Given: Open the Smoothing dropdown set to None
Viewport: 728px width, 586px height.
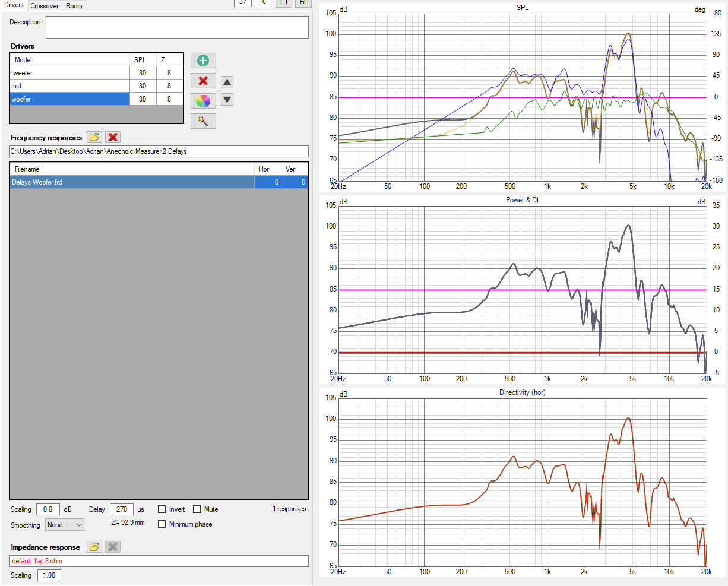Looking at the screenshot, I should pyautogui.click(x=65, y=525).
